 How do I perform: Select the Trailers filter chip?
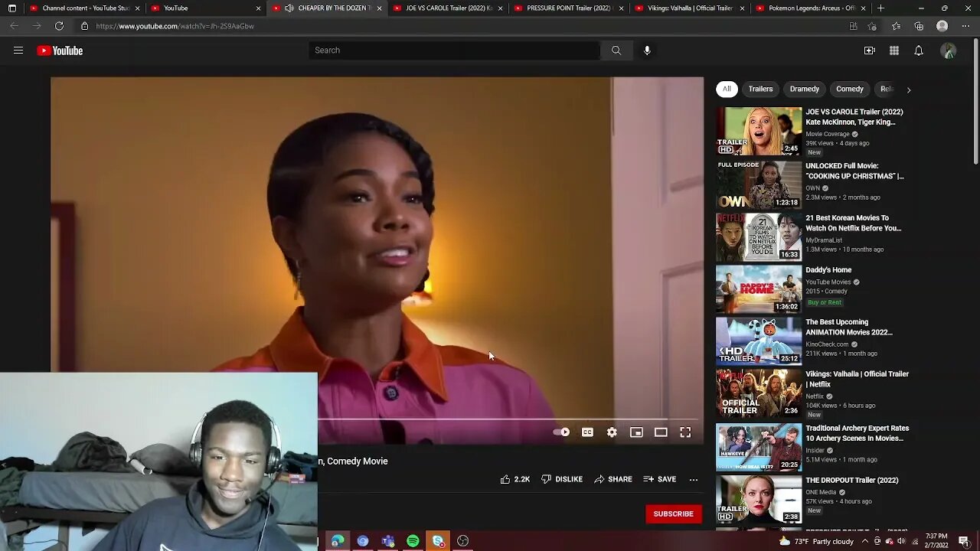point(760,89)
